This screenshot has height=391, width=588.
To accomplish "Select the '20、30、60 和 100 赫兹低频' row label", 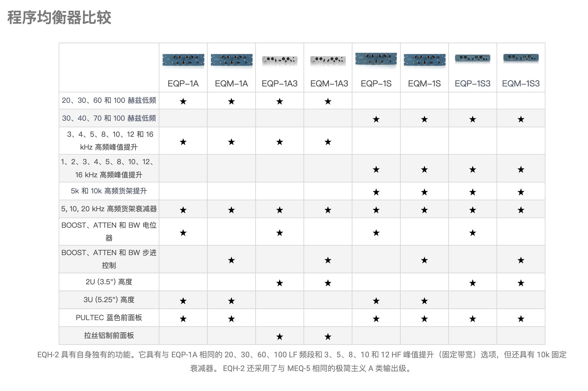I will tap(109, 100).
